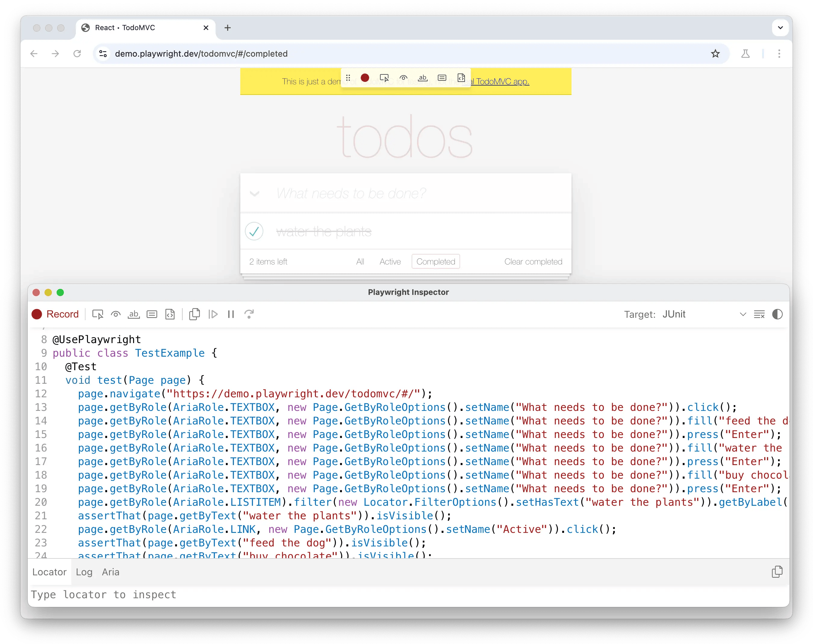The width and height of the screenshot is (813, 644).
Task: Click the Record button in Inspector
Action: [x=55, y=314]
